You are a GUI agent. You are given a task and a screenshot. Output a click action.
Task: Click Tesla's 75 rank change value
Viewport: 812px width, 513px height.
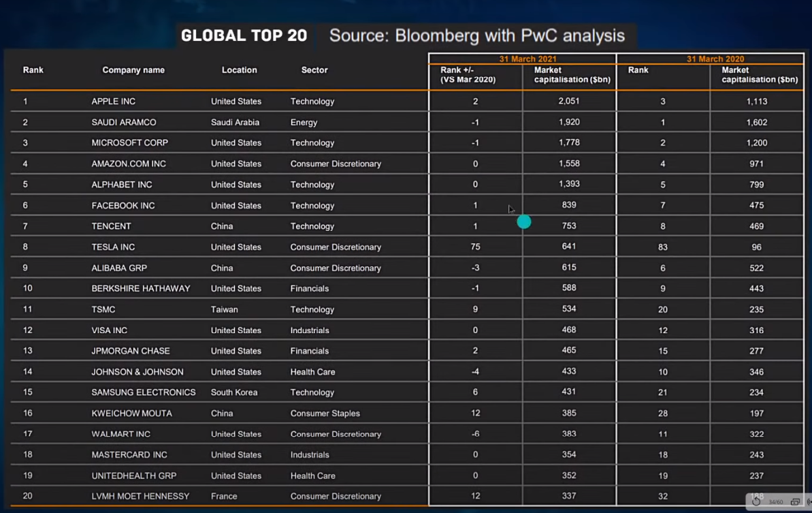point(475,247)
